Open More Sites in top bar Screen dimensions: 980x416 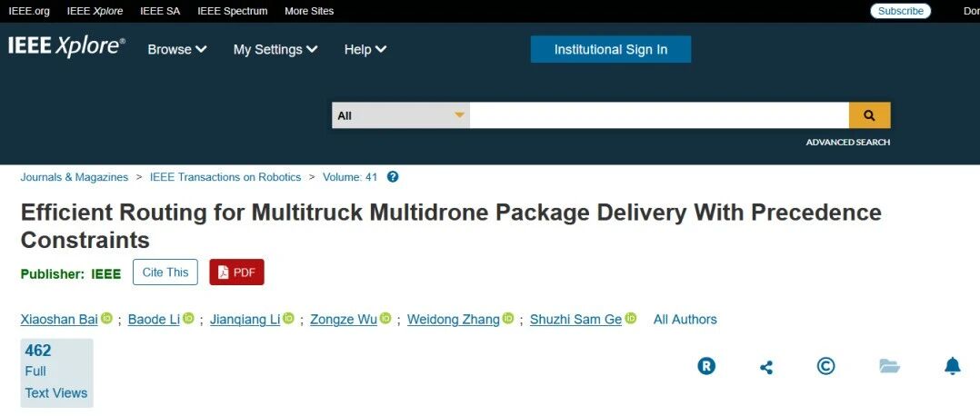point(309,11)
